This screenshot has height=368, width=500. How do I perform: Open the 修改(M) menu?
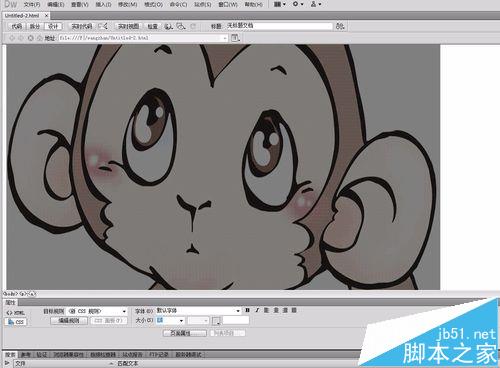[128, 5]
